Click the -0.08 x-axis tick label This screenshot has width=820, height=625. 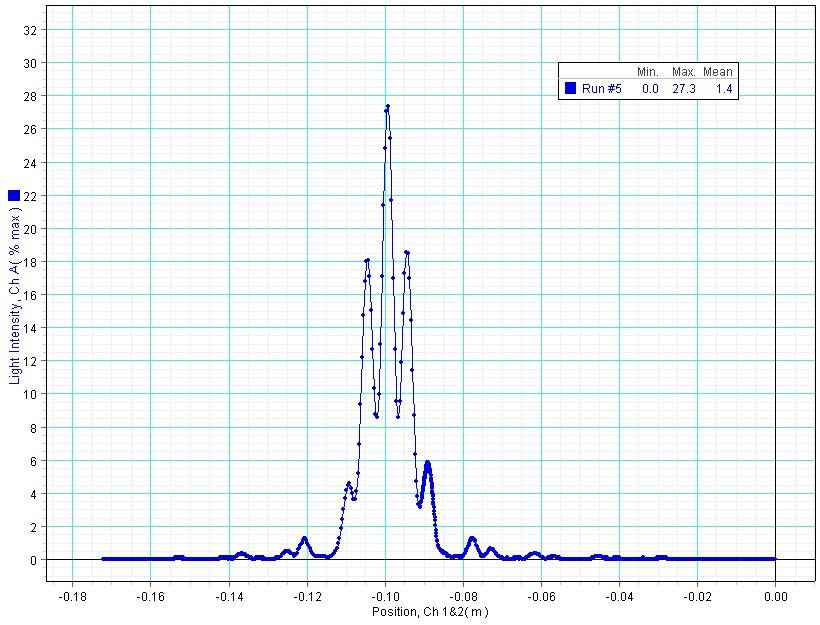[463, 597]
